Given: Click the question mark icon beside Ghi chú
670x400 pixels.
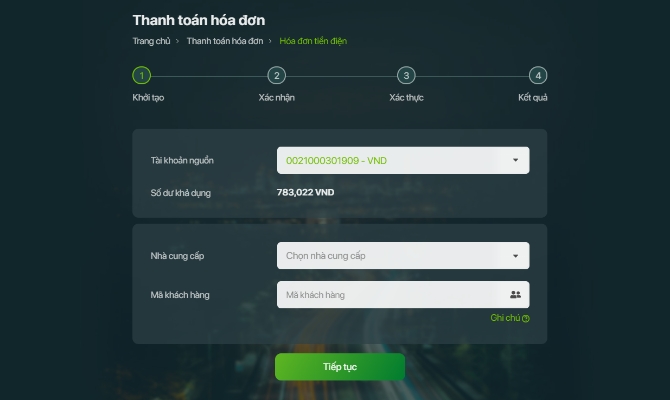Looking at the screenshot, I should pyautogui.click(x=526, y=318).
